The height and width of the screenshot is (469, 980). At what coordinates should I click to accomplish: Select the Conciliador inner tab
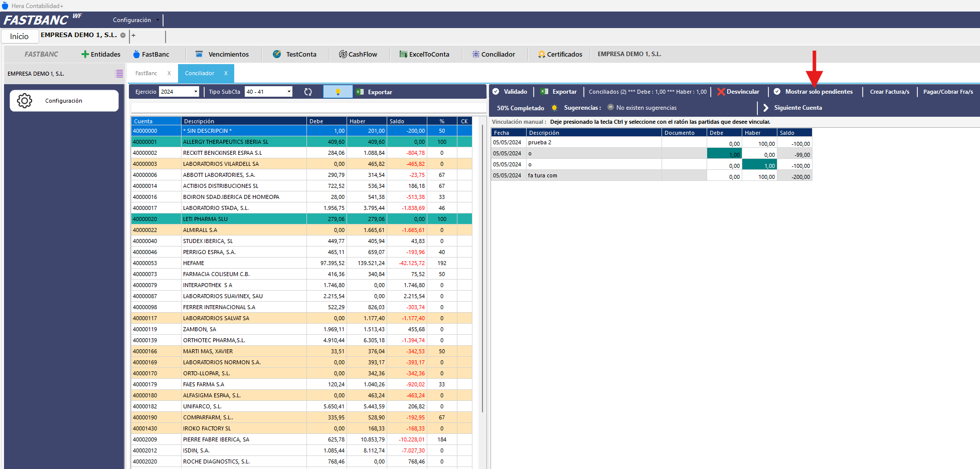(200, 73)
